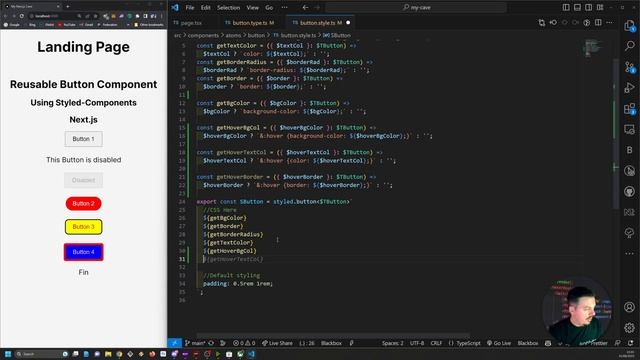
Task: Open the Selection menu
Action: pyautogui.click(x=228, y=7)
